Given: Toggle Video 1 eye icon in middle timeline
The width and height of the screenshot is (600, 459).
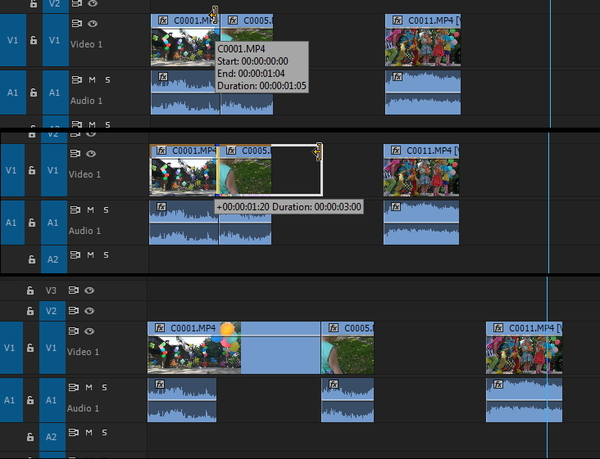Looking at the screenshot, I should coord(90,154).
